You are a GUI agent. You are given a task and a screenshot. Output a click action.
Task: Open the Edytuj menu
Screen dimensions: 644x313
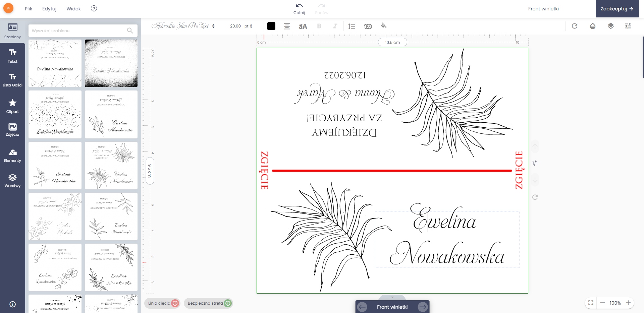click(x=49, y=9)
